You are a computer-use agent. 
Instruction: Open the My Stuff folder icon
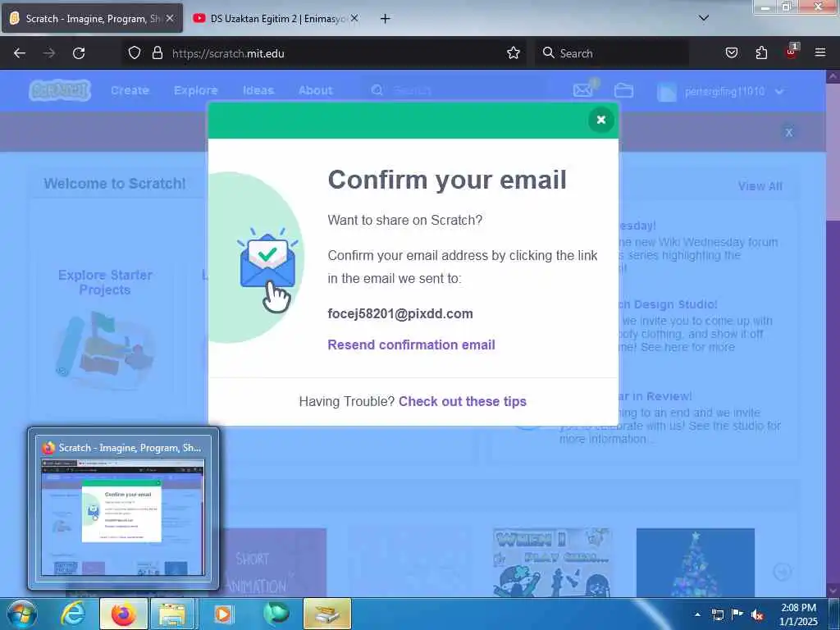623,90
